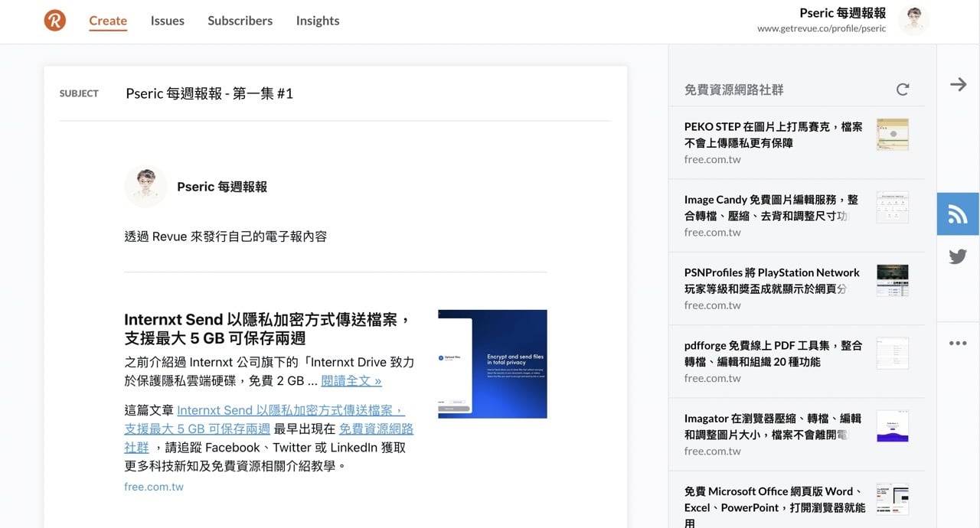Switch to the Insights tab
The width and height of the screenshot is (980, 528).
[318, 21]
